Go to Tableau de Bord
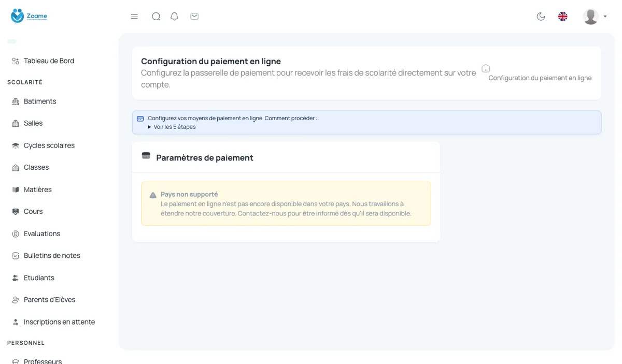Viewport: 622px width, 364px height. click(49, 61)
